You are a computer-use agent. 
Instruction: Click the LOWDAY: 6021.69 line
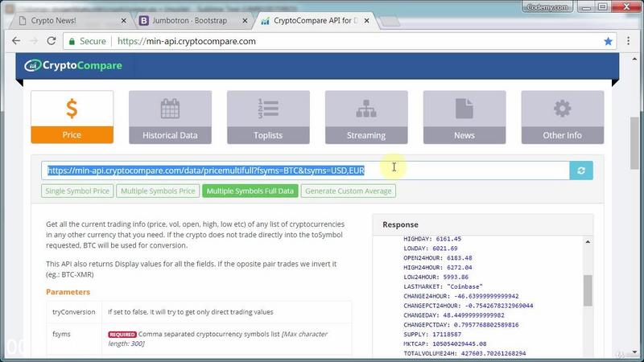431,249
